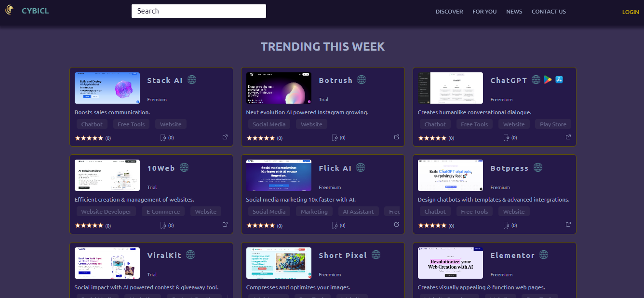Open Stack AI website globe icon
644x298 pixels.
pos(192,80)
